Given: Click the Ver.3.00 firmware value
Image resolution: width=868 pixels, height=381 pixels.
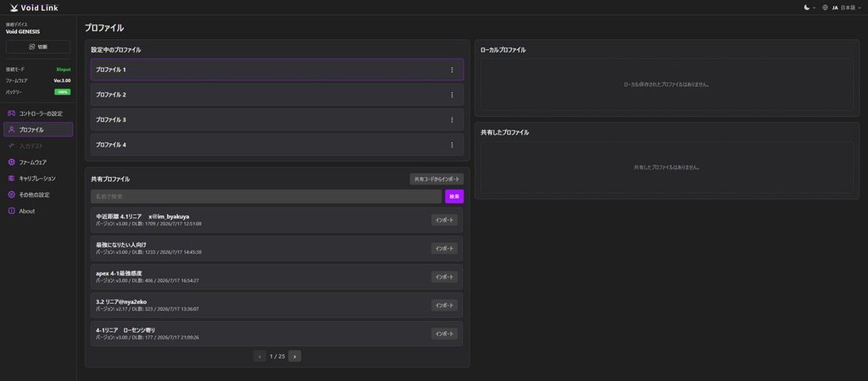Looking at the screenshot, I should click(x=62, y=80).
